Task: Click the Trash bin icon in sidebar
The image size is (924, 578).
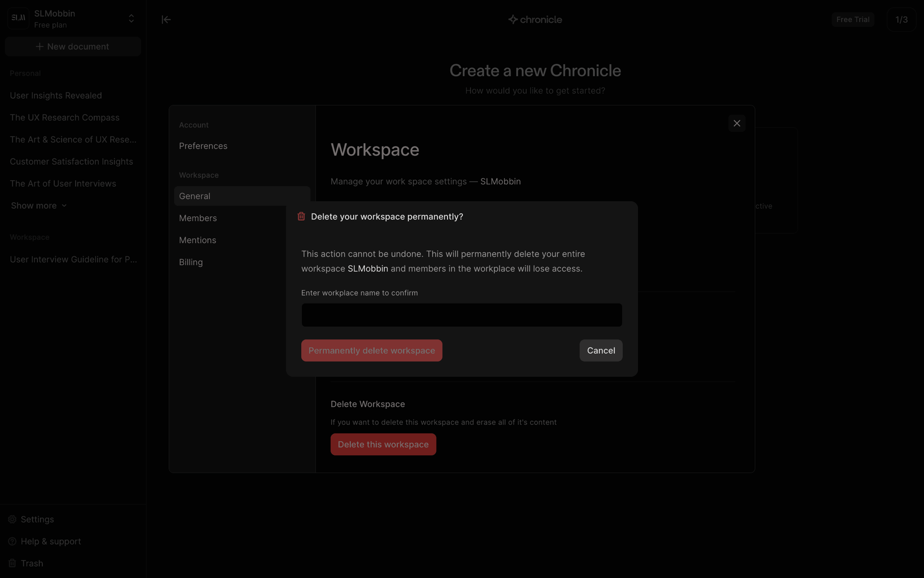Action: pyautogui.click(x=13, y=564)
